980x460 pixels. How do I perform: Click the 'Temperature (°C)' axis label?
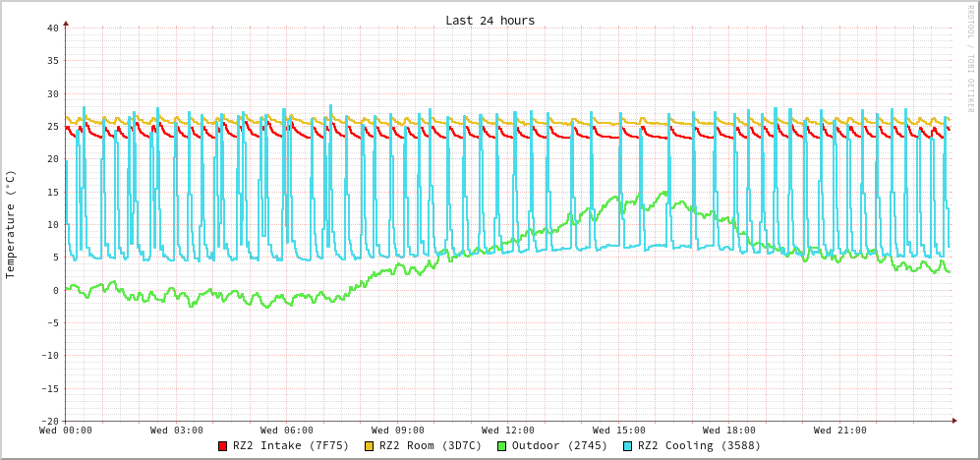(10, 224)
